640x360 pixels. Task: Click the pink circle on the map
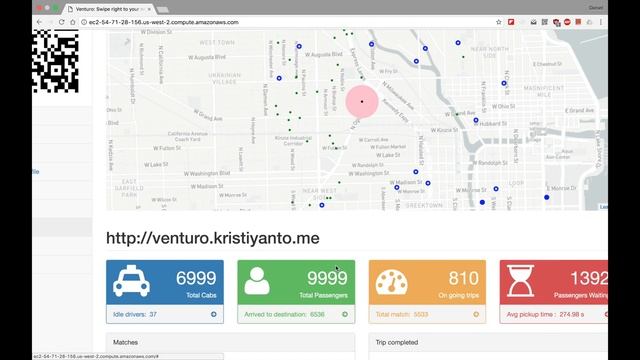tap(362, 101)
